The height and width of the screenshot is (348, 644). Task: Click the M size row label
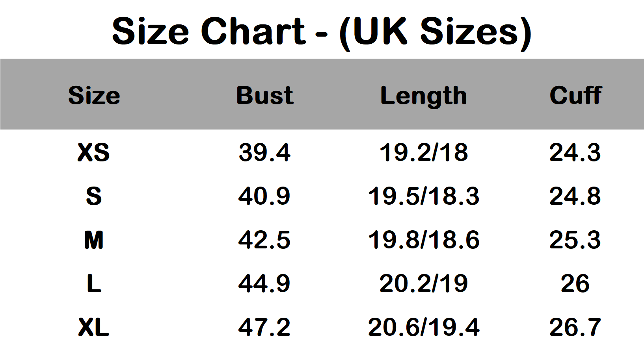(94, 240)
